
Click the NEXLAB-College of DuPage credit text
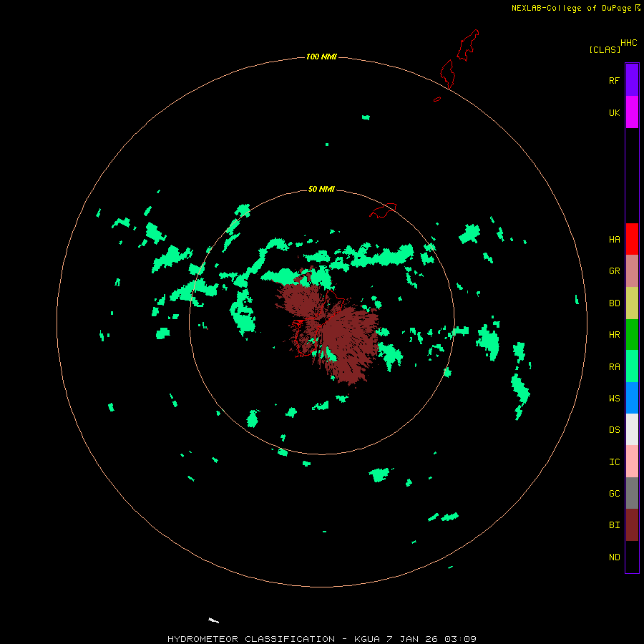pos(571,8)
